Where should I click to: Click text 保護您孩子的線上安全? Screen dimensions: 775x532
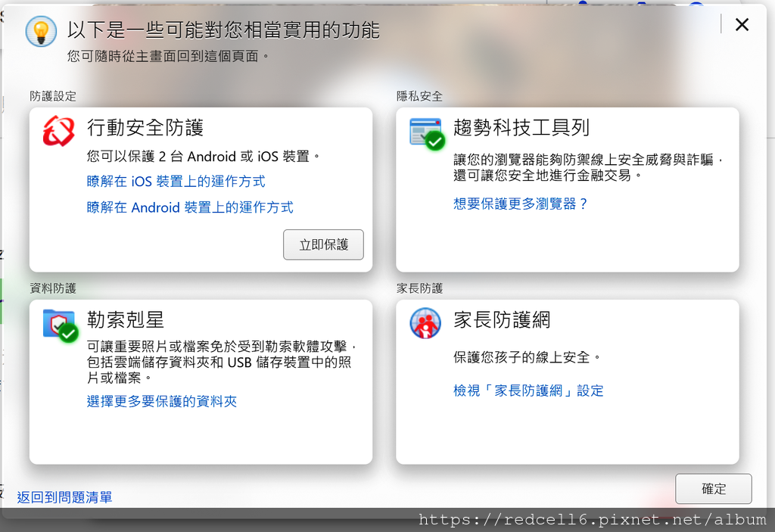coord(527,357)
